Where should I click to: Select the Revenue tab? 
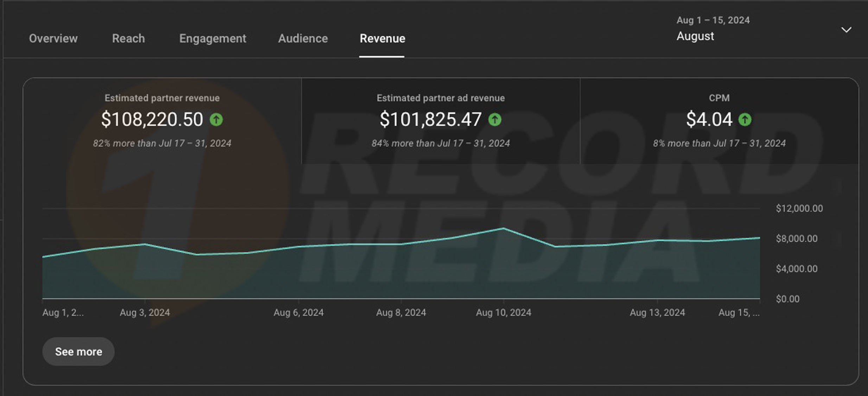coord(382,38)
